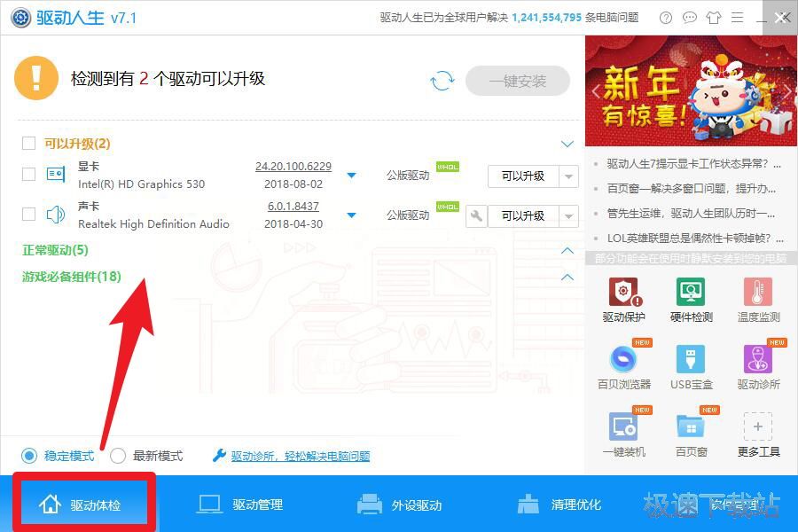Open the help question mark icon

[665, 18]
